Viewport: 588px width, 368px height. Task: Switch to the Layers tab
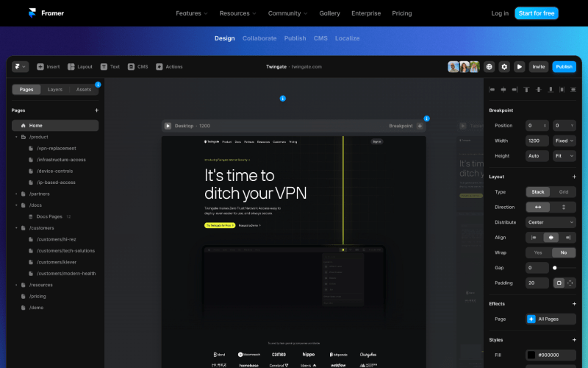coord(54,89)
